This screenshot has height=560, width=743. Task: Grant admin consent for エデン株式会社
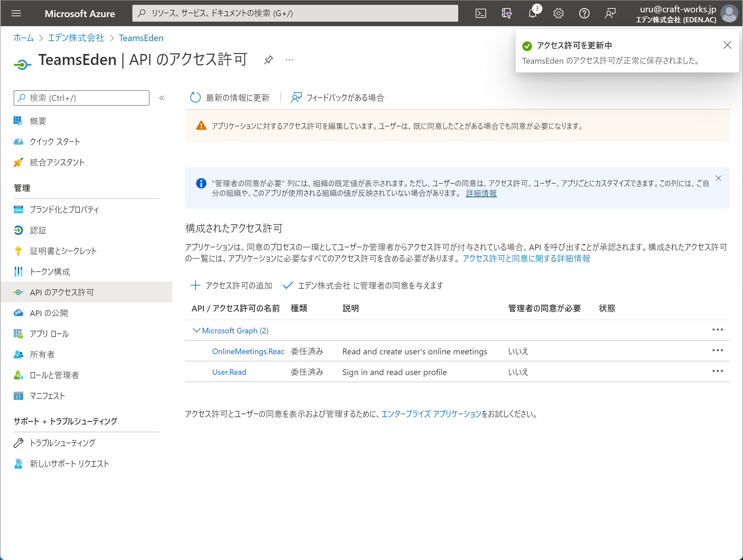point(363,285)
